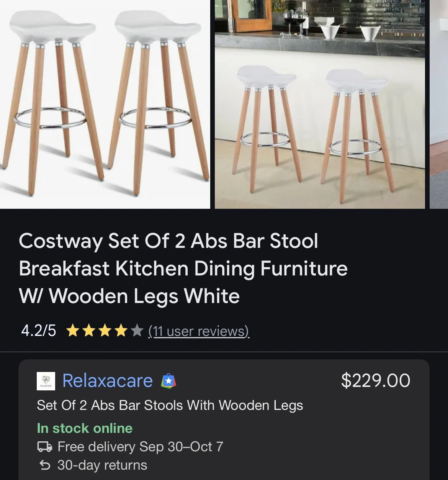Click the trusted store badge beside Relaxacare
448x480 pixels.
point(168,381)
